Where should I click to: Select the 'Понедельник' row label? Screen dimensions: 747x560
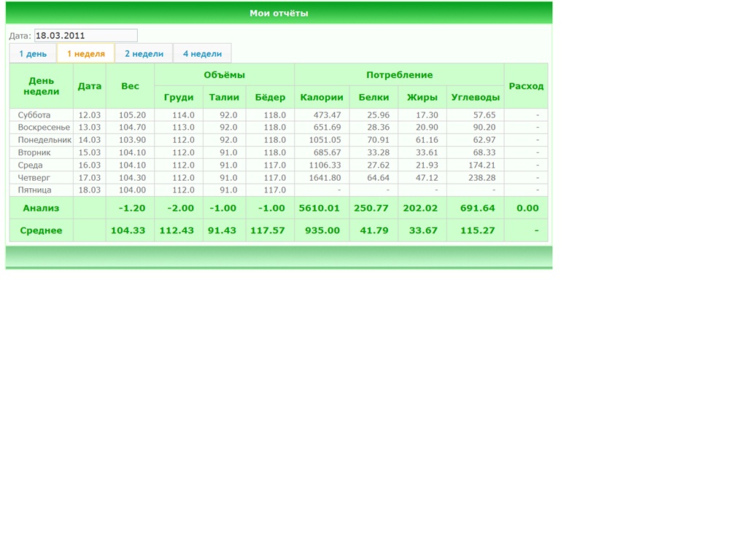(44, 140)
